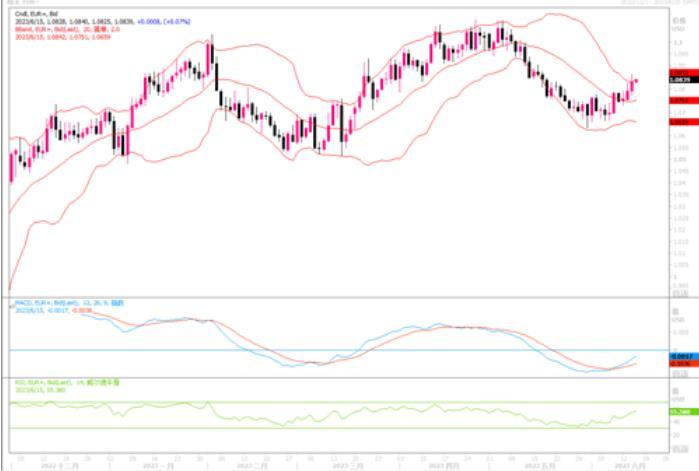Image resolution: width=699 pixels, height=471 pixels.
Task: Click the blue MACD value tag on axis
Action: click(x=680, y=356)
